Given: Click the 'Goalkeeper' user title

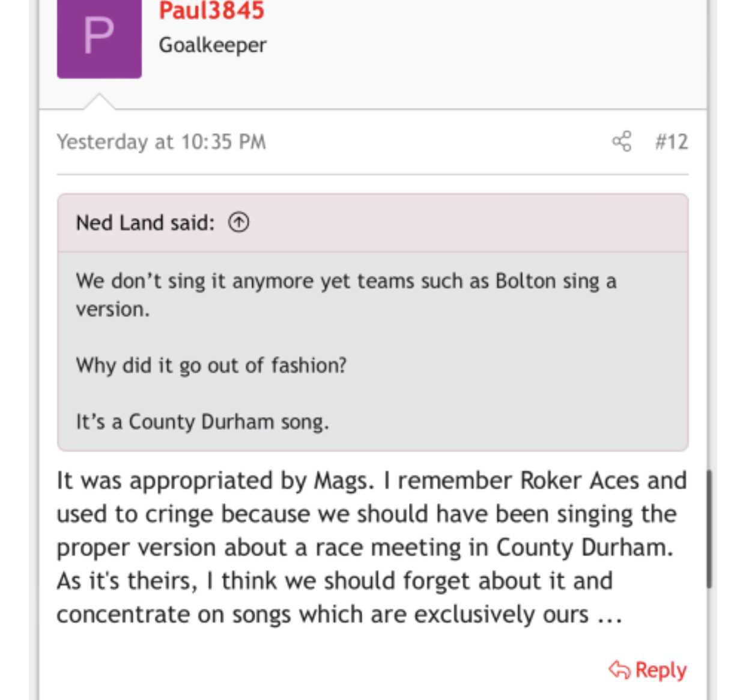Looking at the screenshot, I should pyautogui.click(x=213, y=45).
